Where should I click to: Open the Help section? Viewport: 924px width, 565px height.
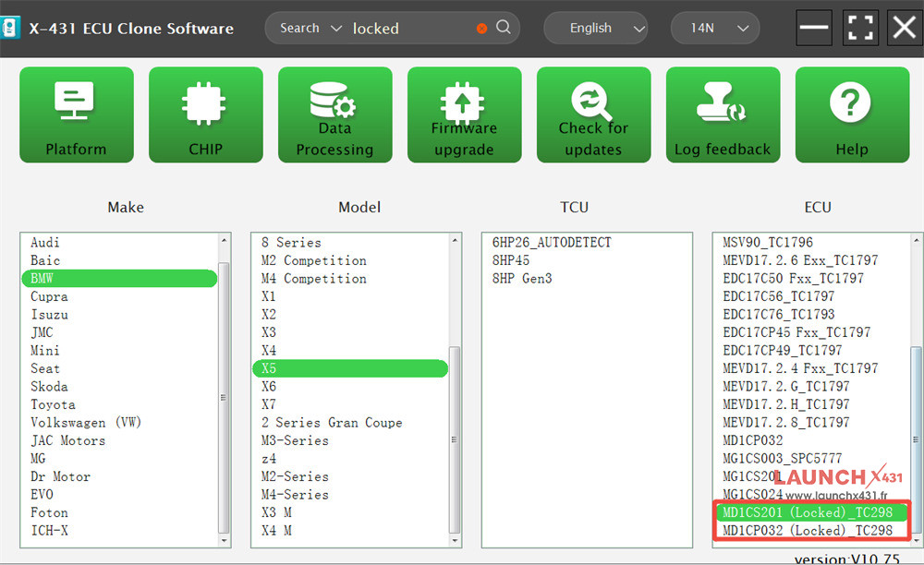point(852,114)
